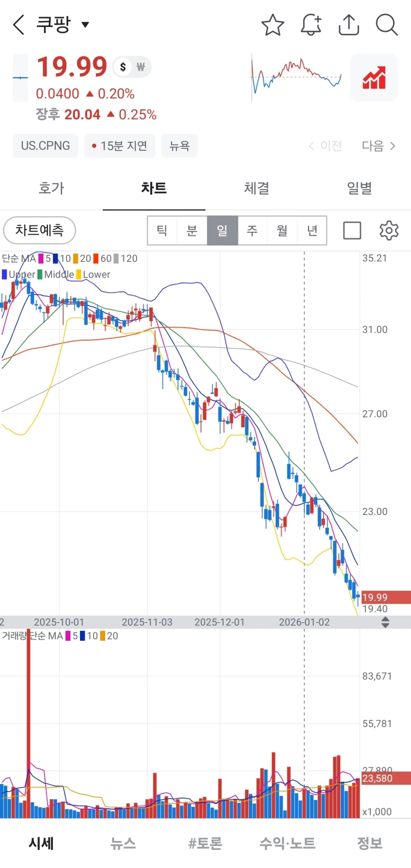This screenshot has height=868, width=411.
Task: Tap the share upload icon
Action: (x=349, y=25)
